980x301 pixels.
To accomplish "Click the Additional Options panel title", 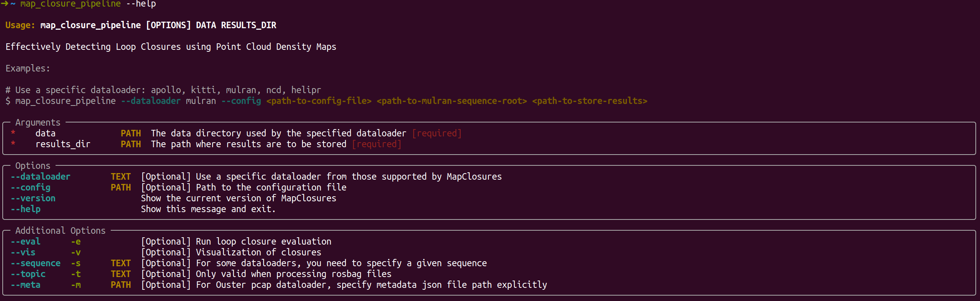I will click(60, 231).
